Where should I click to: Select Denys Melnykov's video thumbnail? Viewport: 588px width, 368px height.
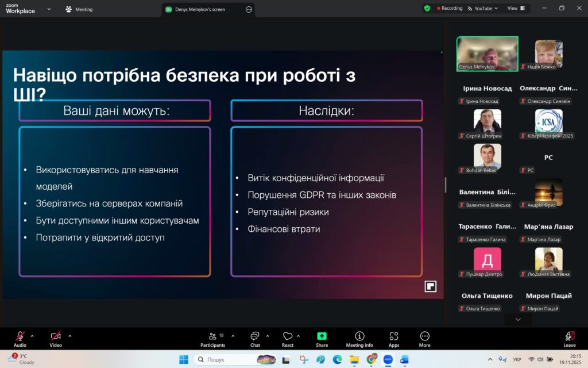(487, 54)
